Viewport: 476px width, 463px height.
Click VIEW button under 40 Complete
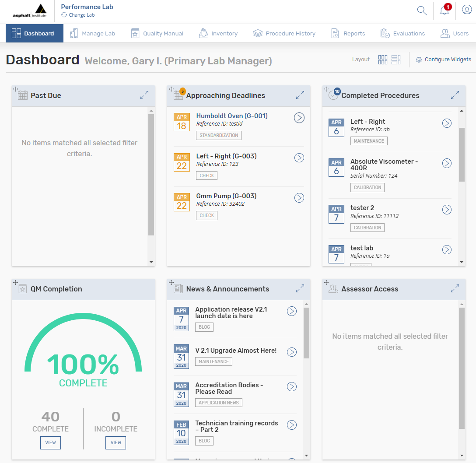(x=50, y=442)
